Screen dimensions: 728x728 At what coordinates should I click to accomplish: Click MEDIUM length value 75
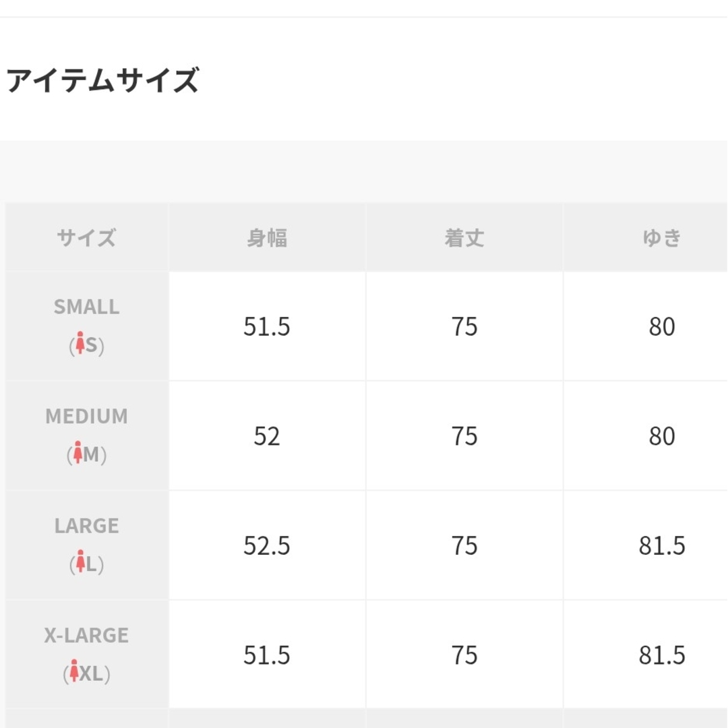tap(464, 436)
